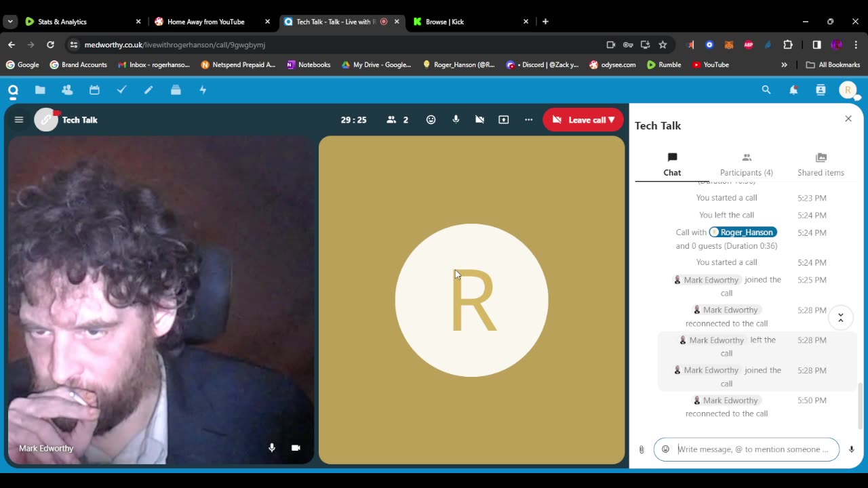The image size is (868, 488).
Task: Open the call more options menu
Action: (528, 120)
